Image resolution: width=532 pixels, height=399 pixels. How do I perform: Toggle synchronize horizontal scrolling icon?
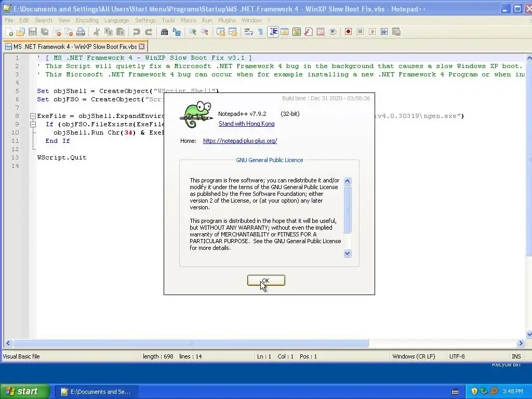233,32
